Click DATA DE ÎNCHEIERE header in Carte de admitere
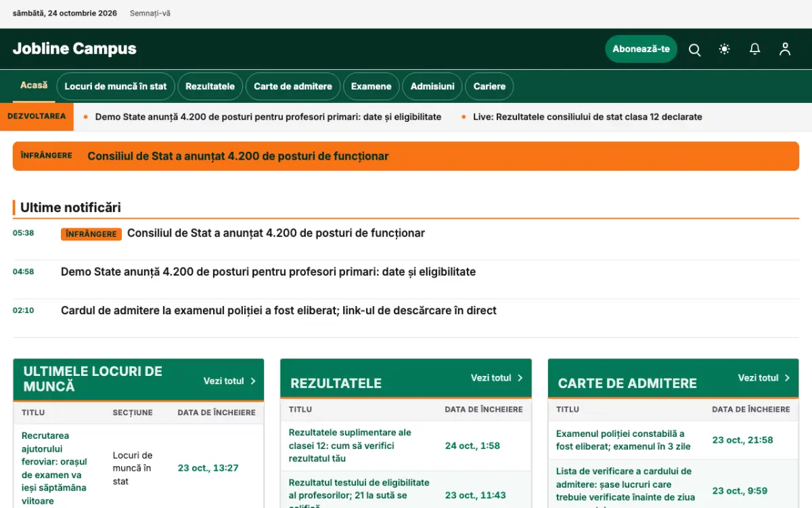 [x=751, y=409]
